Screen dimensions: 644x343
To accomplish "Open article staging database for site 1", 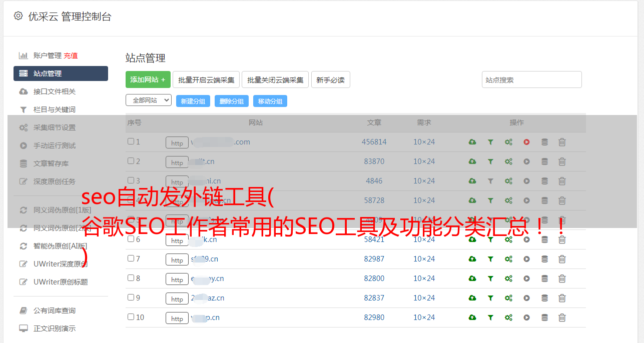I will (544, 142).
